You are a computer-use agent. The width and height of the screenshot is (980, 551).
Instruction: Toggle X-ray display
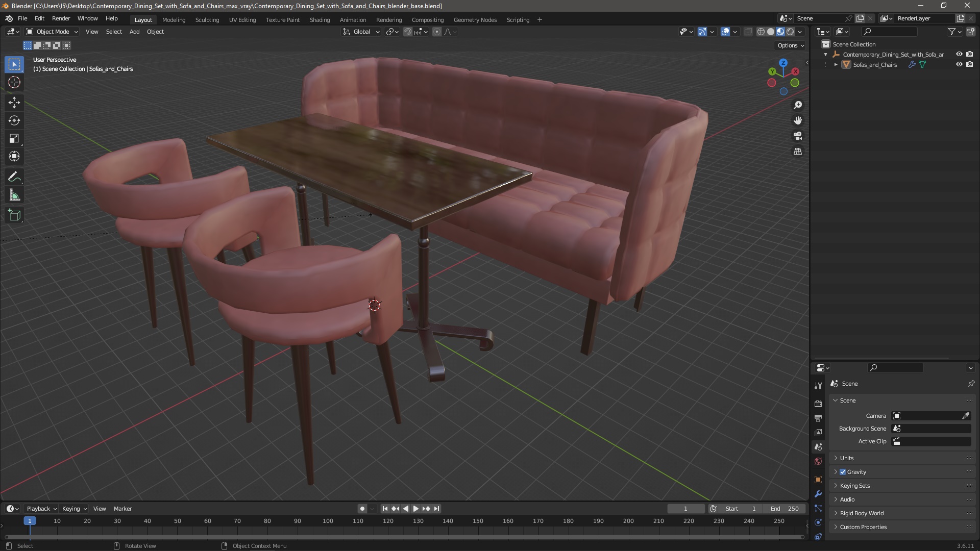[748, 32]
